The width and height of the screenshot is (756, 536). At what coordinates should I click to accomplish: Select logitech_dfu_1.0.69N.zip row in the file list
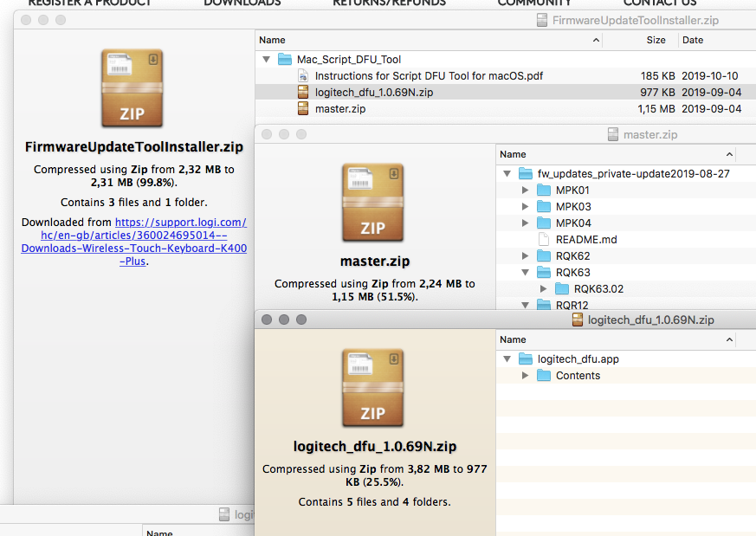coord(505,92)
